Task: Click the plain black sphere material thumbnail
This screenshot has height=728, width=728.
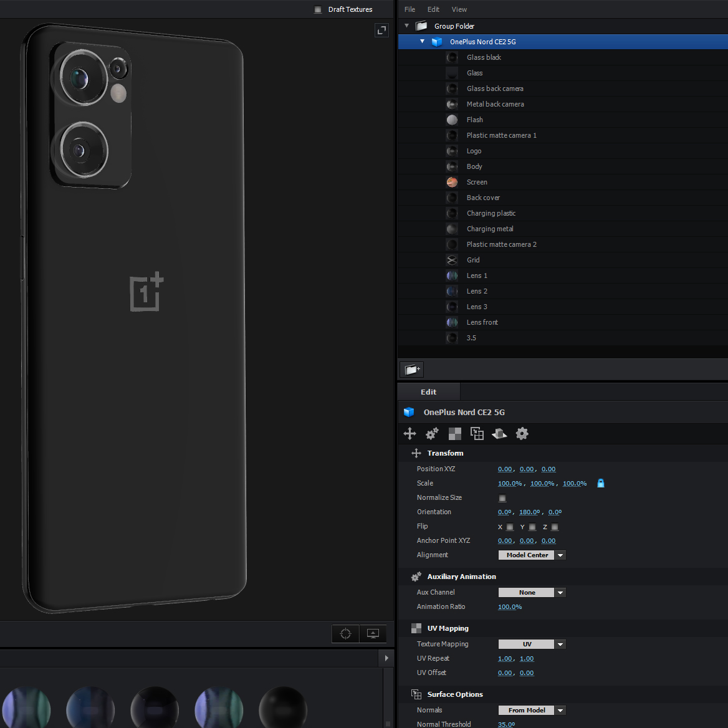Action: [283, 707]
